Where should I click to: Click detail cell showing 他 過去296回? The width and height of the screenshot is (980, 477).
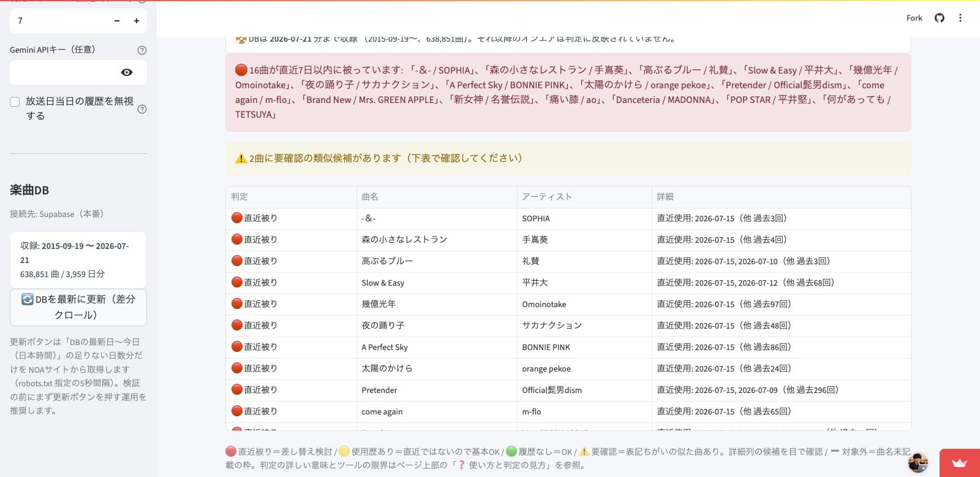781,390
